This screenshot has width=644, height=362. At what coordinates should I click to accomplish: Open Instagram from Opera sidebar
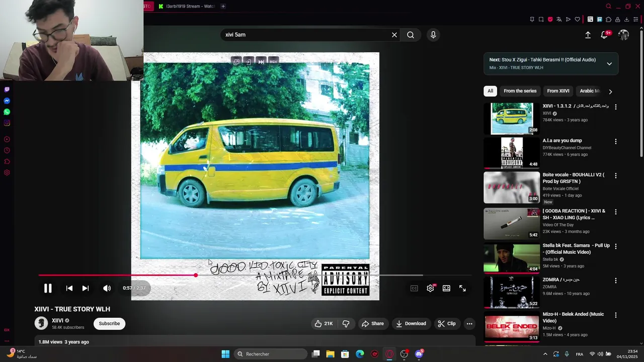point(7,123)
